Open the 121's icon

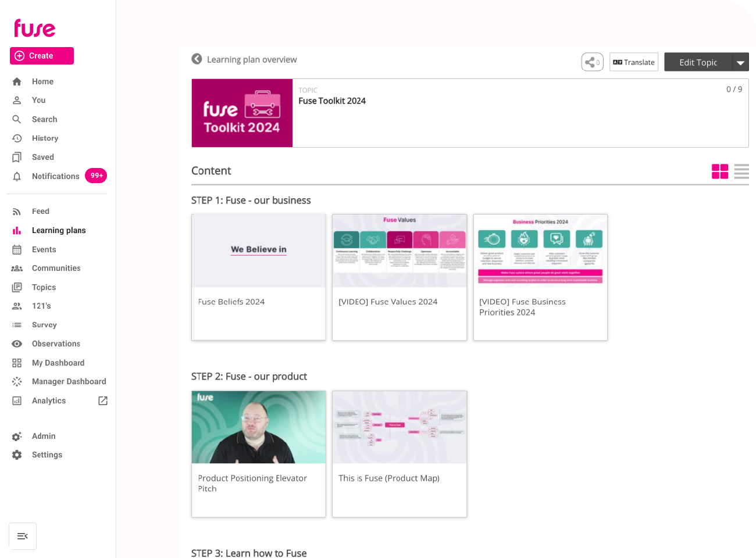click(x=17, y=306)
